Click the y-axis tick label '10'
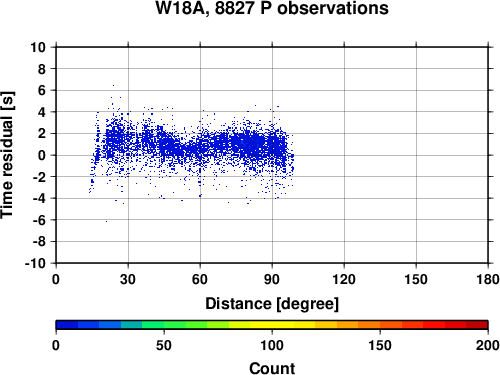This screenshot has width=500, height=375. (x=38, y=47)
